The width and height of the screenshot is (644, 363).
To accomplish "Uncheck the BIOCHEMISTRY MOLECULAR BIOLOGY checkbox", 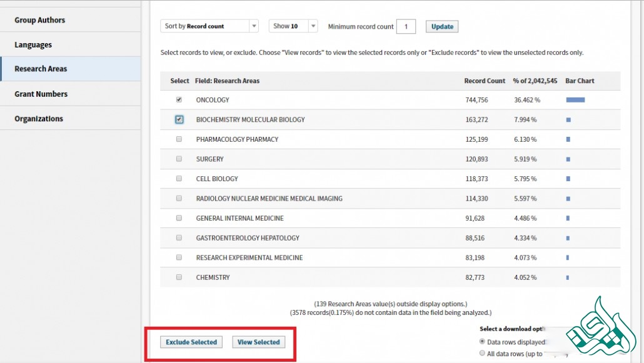I will pos(179,119).
